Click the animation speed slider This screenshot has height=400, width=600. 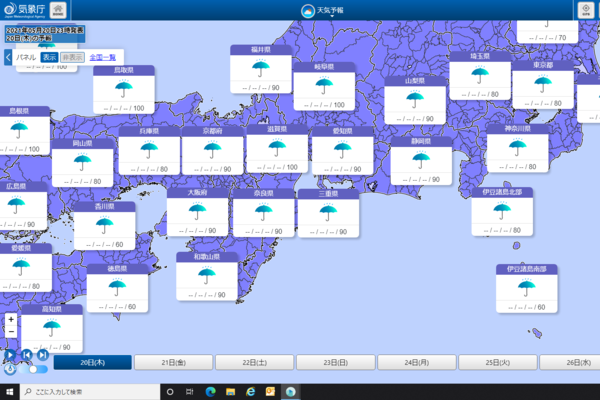click(33, 369)
